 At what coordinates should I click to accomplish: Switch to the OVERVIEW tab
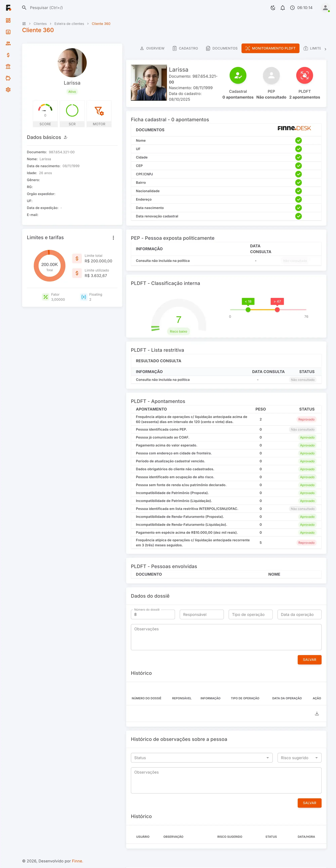click(x=152, y=49)
